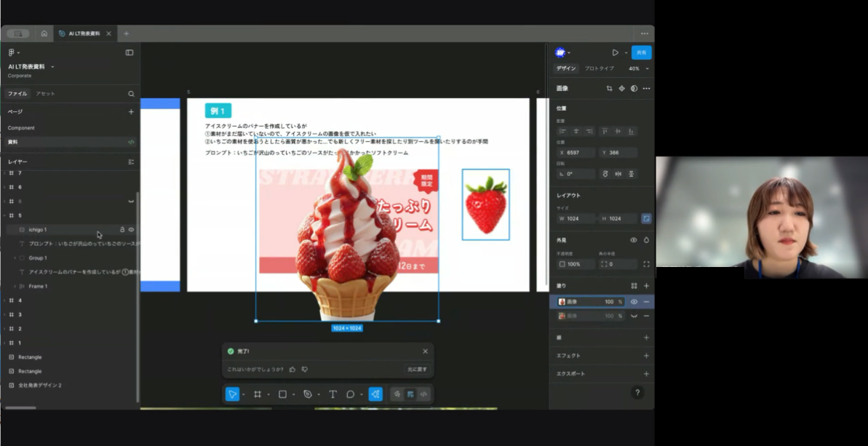Switch to the プロトタイプ tab
The image size is (868, 446).
pos(599,68)
